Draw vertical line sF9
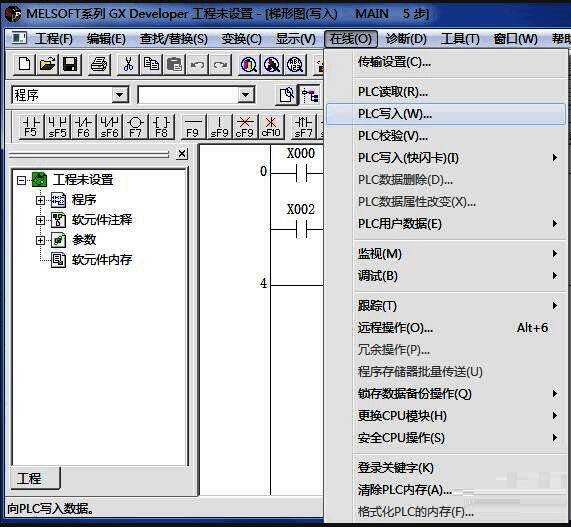 point(219,127)
